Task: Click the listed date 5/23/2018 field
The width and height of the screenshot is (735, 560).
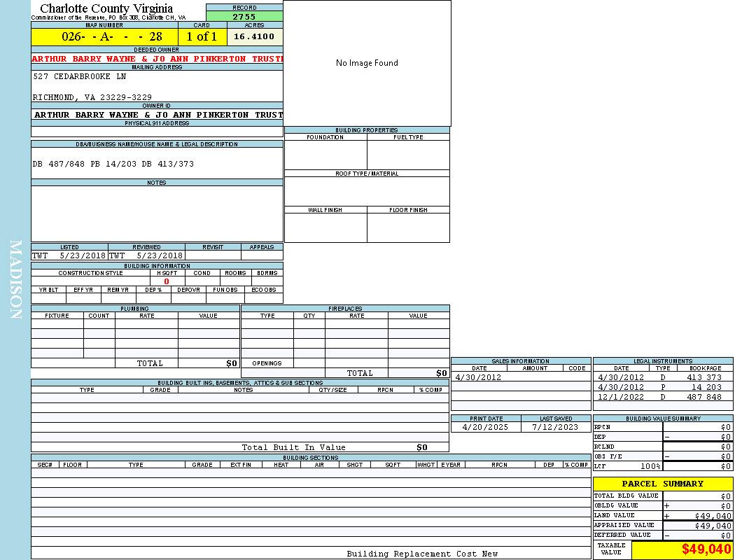Action: (x=82, y=255)
